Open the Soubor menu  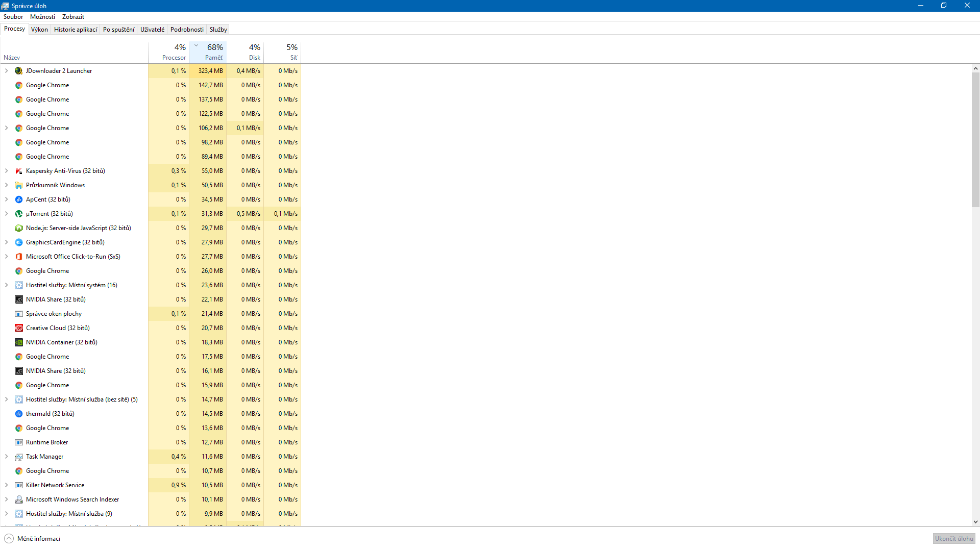[x=13, y=17]
